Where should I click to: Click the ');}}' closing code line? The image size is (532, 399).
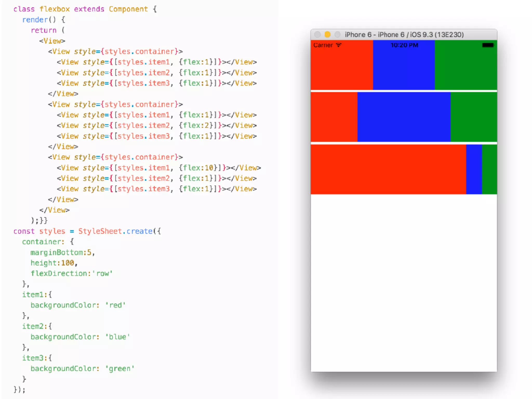(x=39, y=221)
